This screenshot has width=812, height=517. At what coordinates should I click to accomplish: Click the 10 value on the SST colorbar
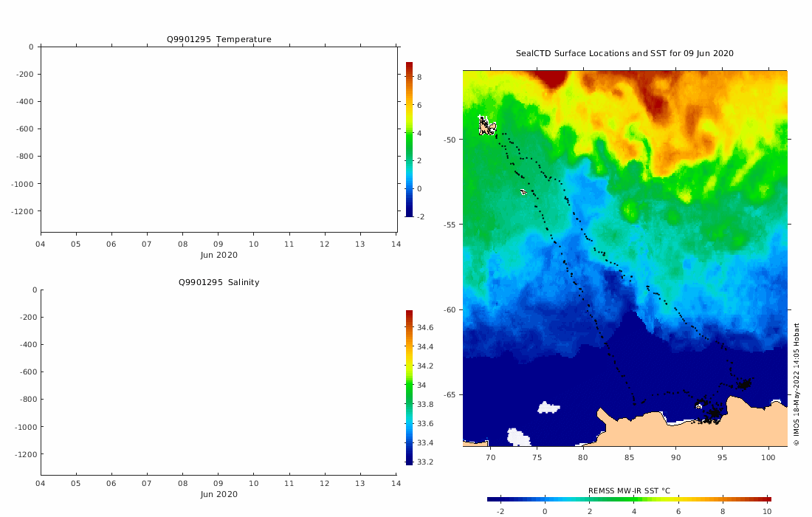point(767,511)
